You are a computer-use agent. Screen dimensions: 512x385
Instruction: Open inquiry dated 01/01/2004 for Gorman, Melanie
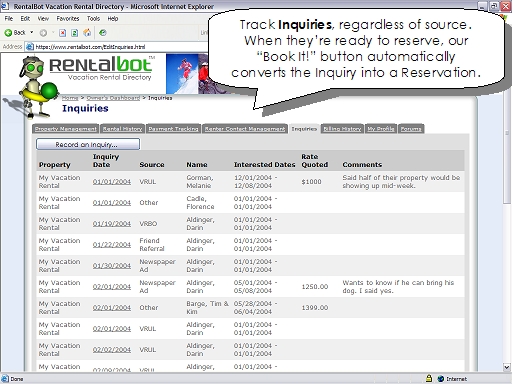click(112, 182)
